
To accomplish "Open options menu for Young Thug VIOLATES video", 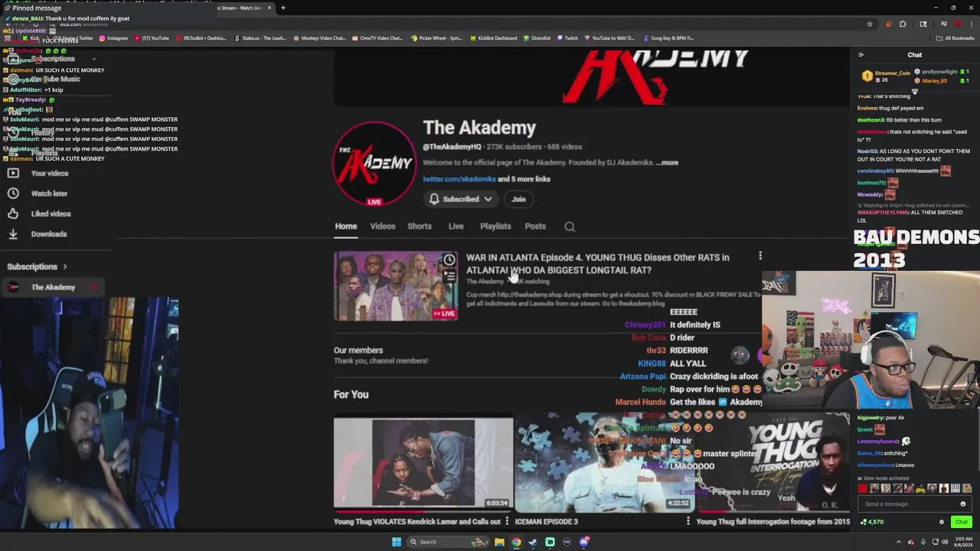I will pyautogui.click(x=507, y=522).
